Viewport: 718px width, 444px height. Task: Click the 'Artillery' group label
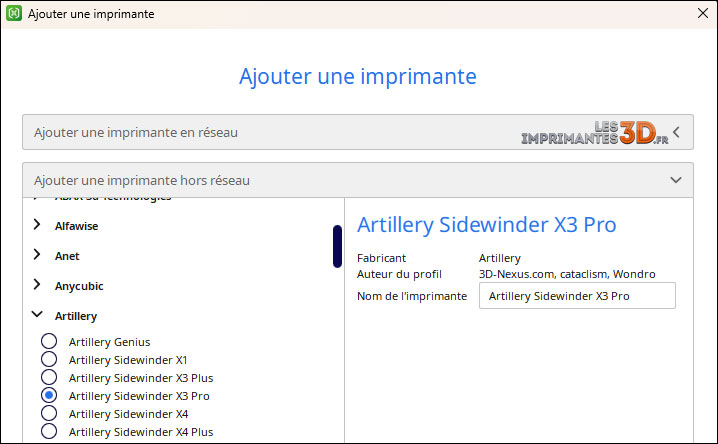[76, 316]
